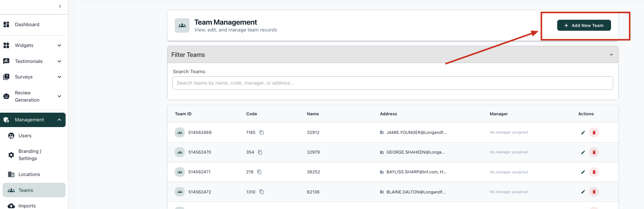Click address BLAINE.DALTON@Longandf...

coord(416,192)
